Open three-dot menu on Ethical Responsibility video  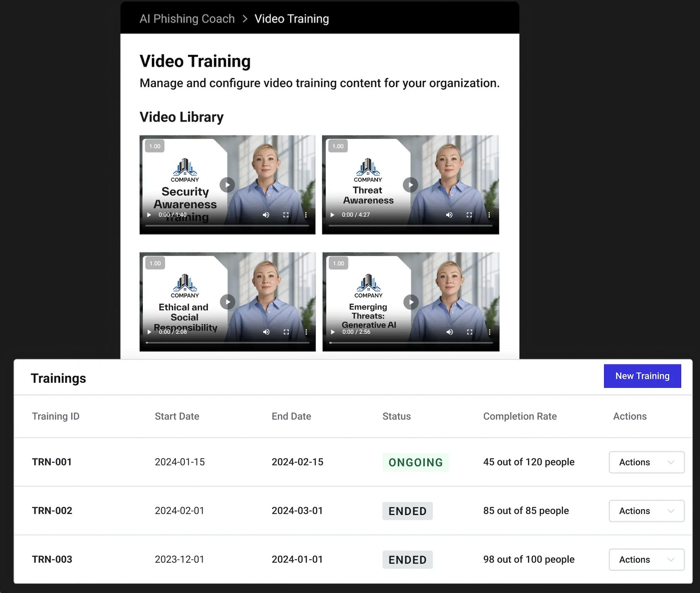pyautogui.click(x=306, y=332)
